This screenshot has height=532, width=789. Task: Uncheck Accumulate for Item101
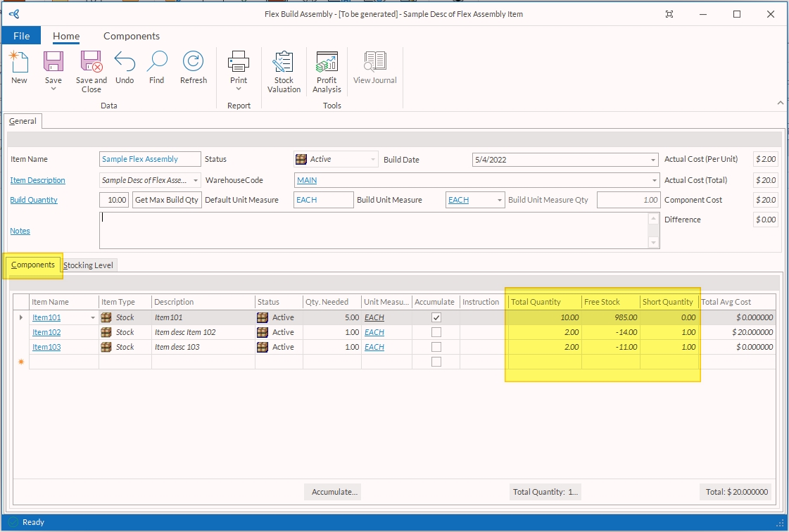(436, 317)
